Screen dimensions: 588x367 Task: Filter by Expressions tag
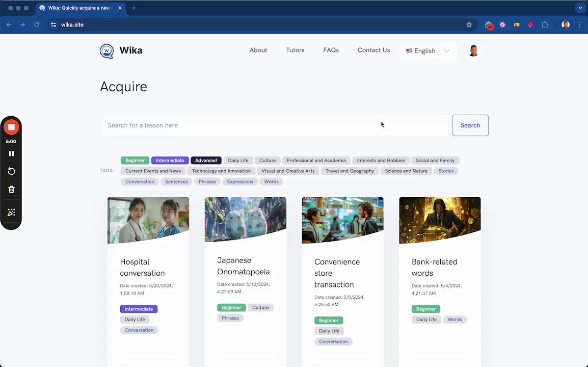pyautogui.click(x=240, y=181)
